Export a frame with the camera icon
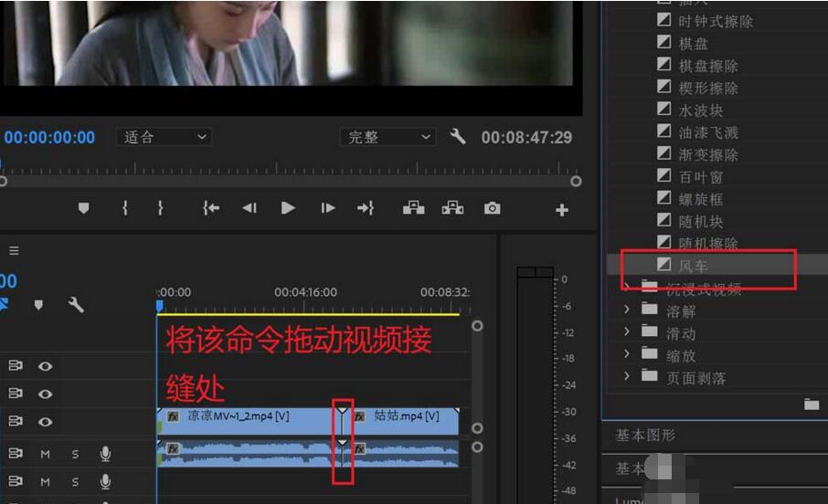The height and width of the screenshot is (504, 828). click(493, 208)
